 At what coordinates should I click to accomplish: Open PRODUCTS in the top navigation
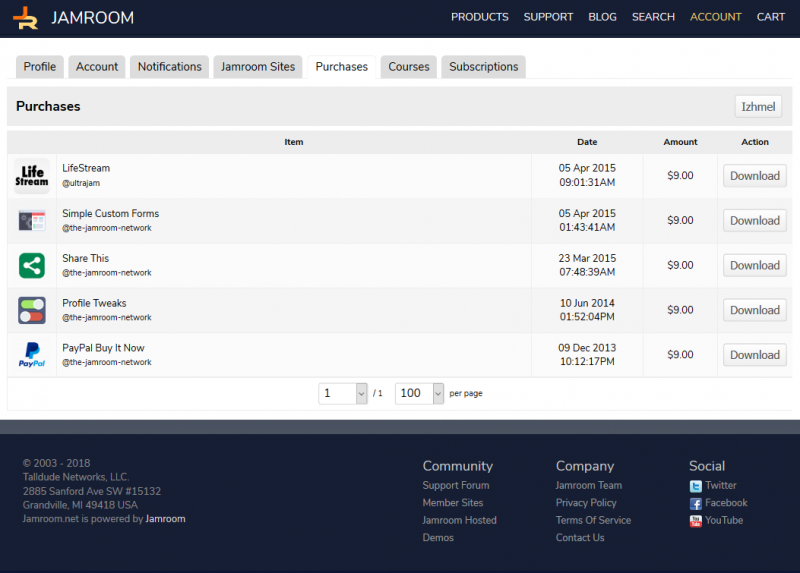[x=479, y=17]
